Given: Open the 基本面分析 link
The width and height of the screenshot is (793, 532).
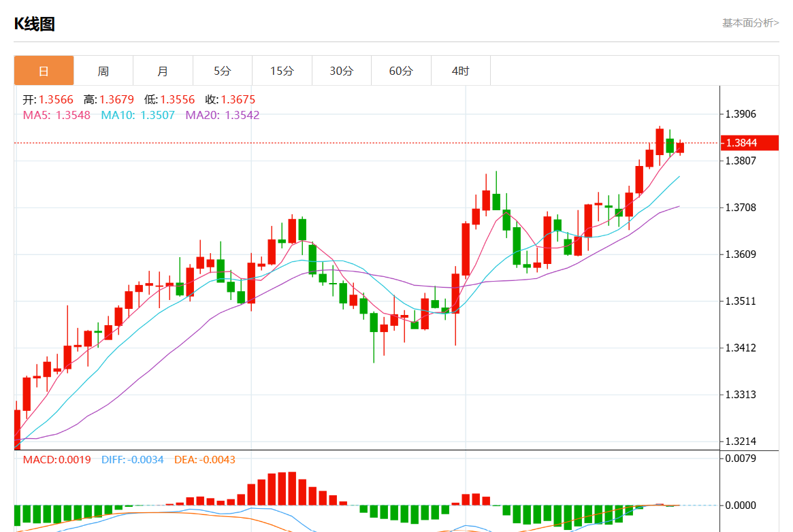Looking at the screenshot, I should pos(751,22).
